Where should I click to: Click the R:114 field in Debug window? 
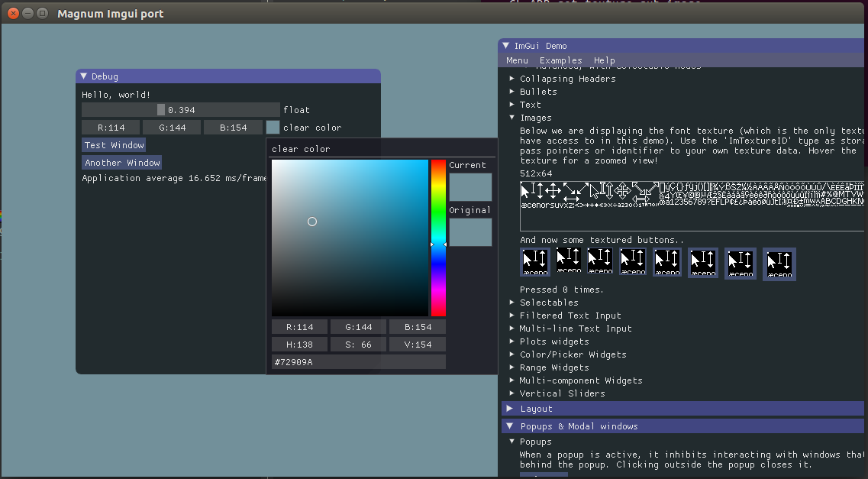pyautogui.click(x=111, y=128)
